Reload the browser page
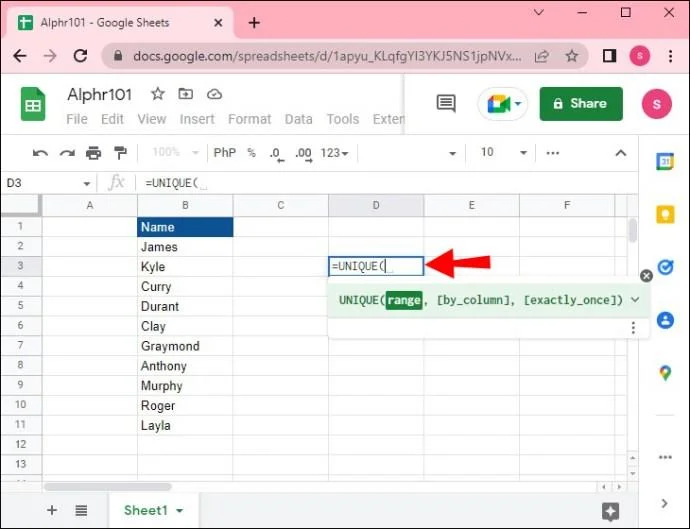The width and height of the screenshot is (690, 529). pyautogui.click(x=80, y=56)
